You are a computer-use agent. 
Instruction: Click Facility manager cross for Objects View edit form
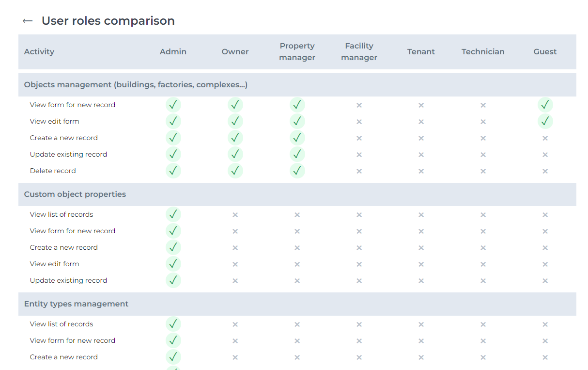pyautogui.click(x=359, y=121)
